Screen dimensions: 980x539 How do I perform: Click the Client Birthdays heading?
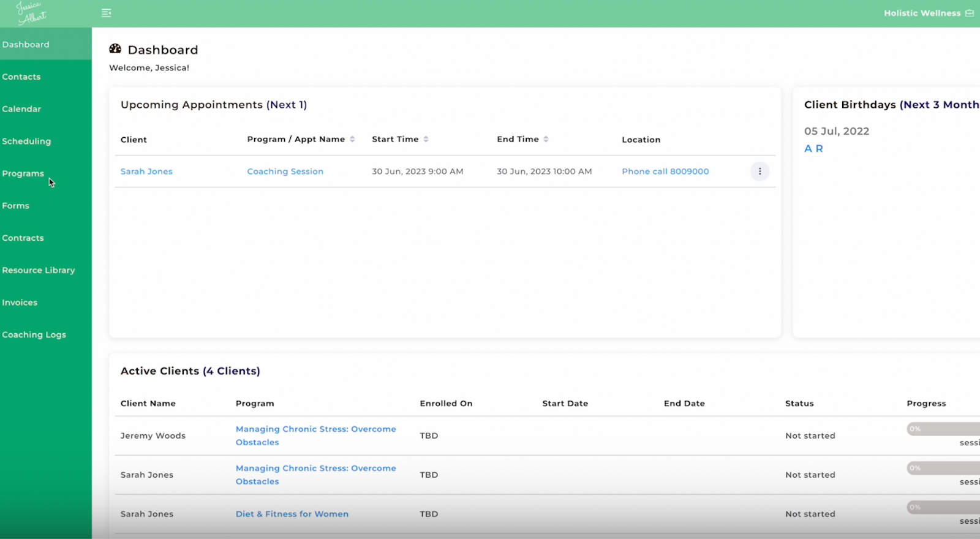(x=892, y=105)
